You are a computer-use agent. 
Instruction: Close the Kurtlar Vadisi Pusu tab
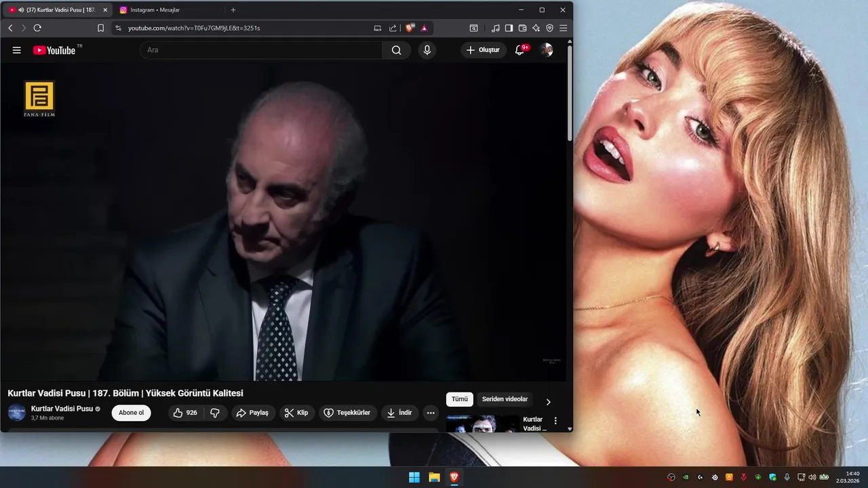tap(105, 10)
